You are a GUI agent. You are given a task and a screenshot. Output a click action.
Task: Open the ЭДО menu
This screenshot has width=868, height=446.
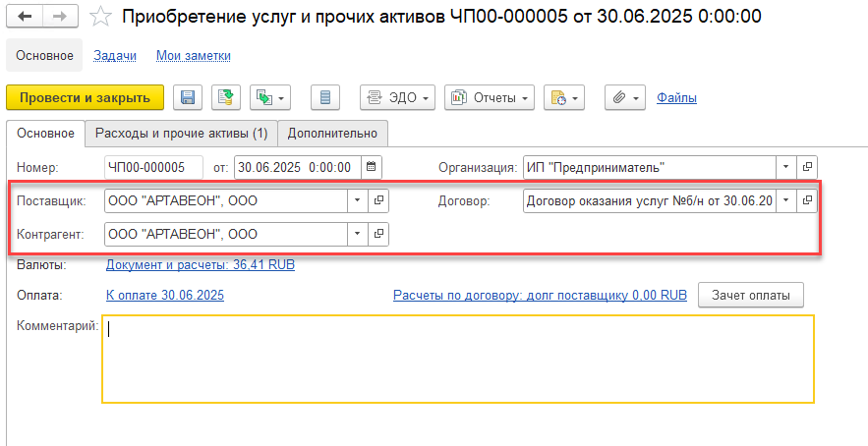tap(398, 97)
